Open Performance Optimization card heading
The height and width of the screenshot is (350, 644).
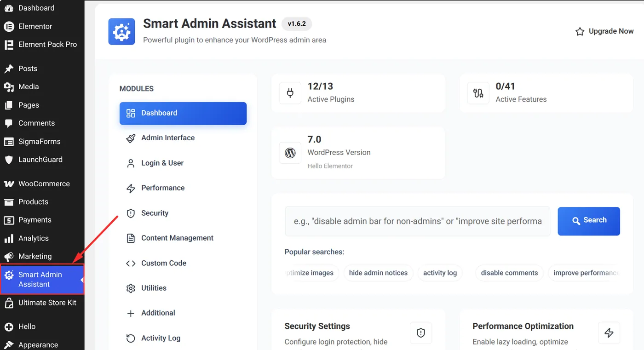pos(523,326)
